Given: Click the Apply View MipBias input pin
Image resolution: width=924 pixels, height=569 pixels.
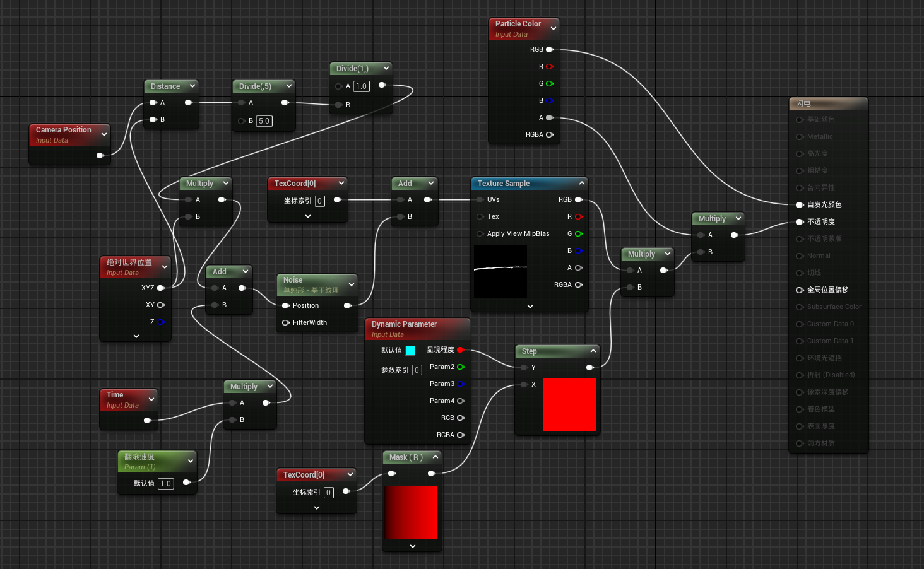Looking at the screenshot, I should pos(480,233).
